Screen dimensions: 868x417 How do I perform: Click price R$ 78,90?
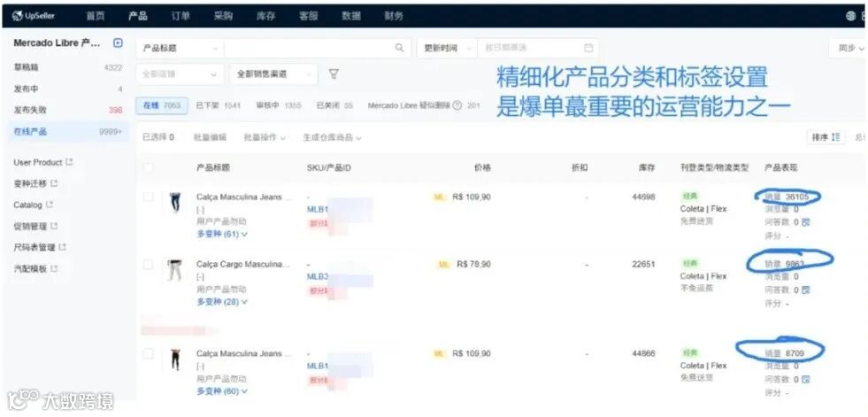474,264
